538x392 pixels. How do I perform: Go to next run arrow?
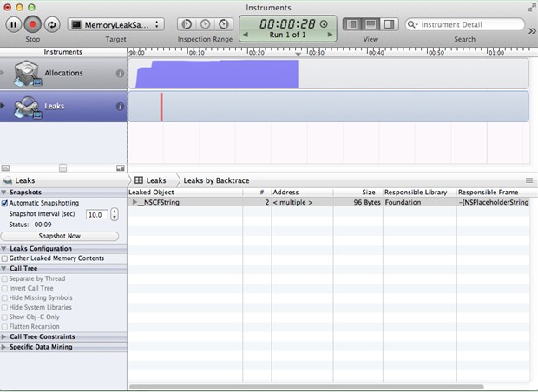(330, 35)
